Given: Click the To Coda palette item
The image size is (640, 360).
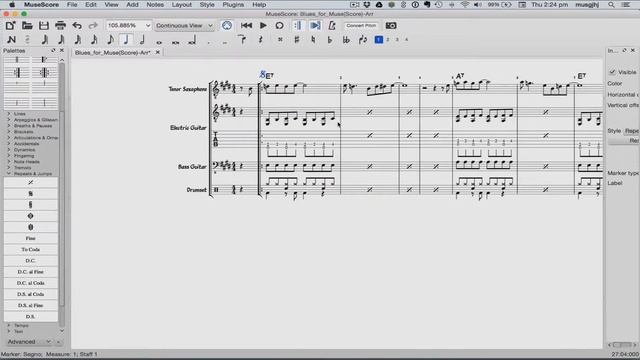Looking at the screenshot, I should click(x=31, y=249).
